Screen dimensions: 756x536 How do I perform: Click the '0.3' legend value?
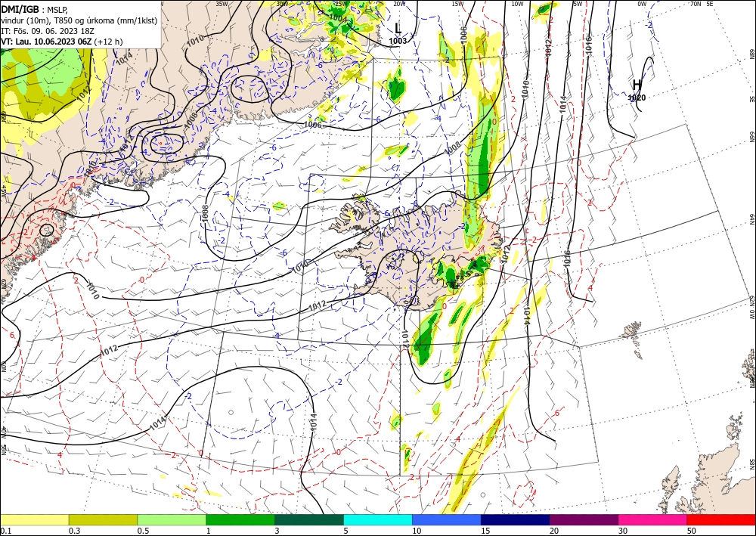tap(73, 531)
